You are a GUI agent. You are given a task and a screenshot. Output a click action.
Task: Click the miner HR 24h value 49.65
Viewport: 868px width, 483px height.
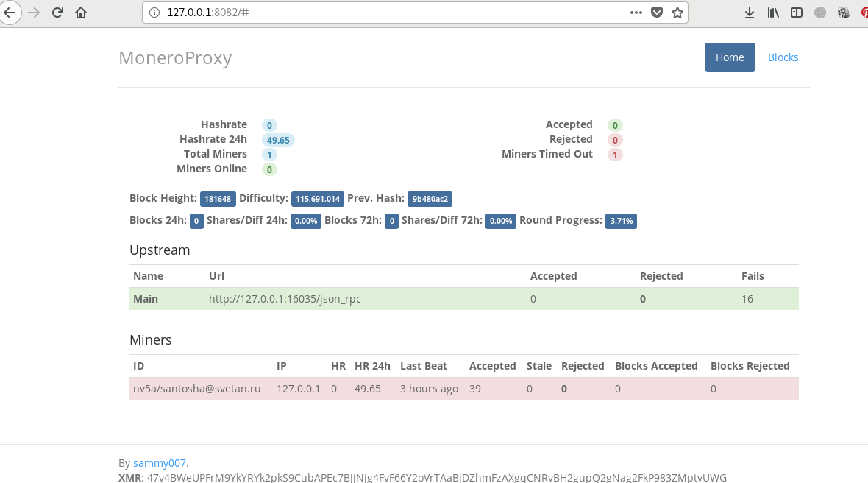pos(368,389)
